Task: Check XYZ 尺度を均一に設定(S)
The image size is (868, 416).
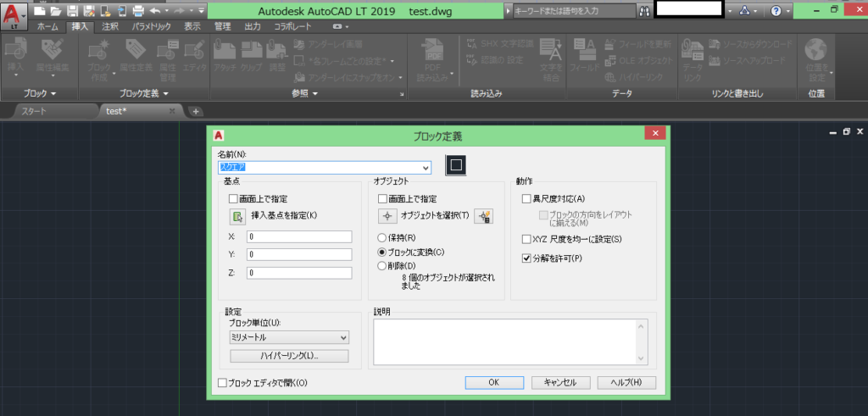Action: 526,240
